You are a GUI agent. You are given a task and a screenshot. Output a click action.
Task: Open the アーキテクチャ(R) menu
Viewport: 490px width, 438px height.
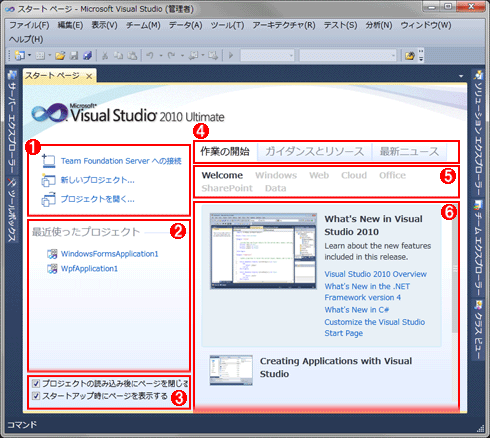284,25
